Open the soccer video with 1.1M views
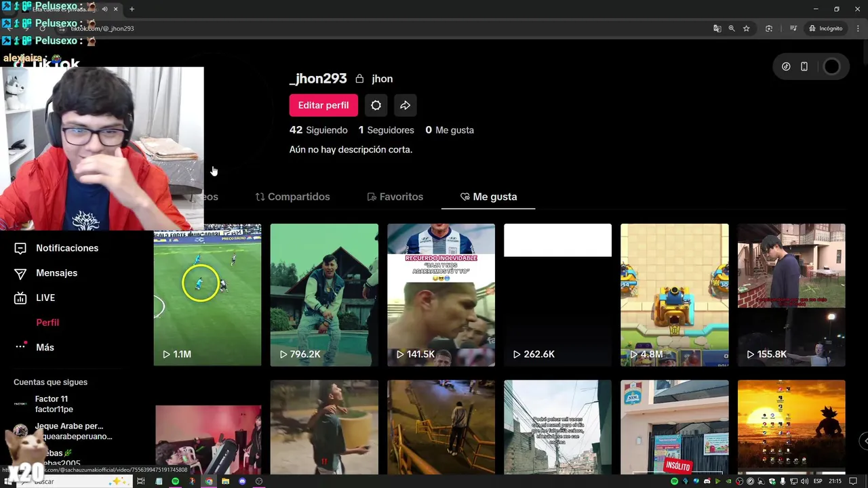Screen dimensions: 868x488 (x=207, y=295)
